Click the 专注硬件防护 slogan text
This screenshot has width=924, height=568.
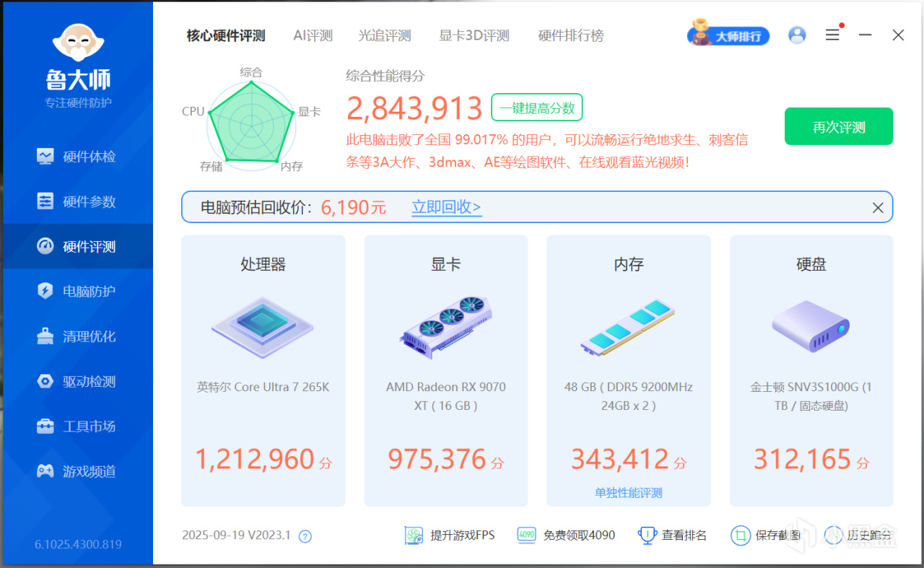click(78, 102)
